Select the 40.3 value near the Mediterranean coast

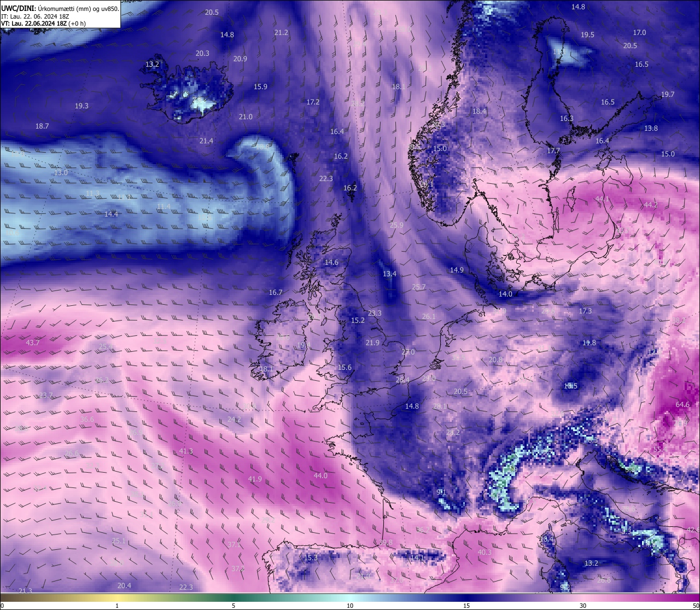[x=485, y=553]
